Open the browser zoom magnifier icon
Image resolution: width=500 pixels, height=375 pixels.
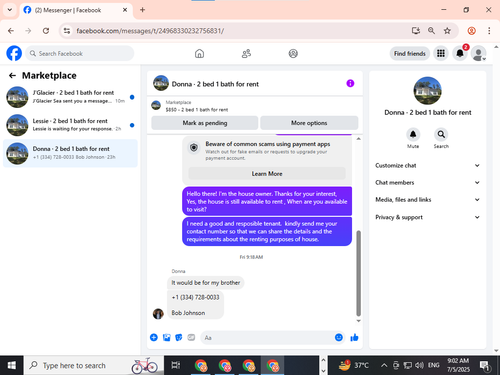click(x=431, y=31)
